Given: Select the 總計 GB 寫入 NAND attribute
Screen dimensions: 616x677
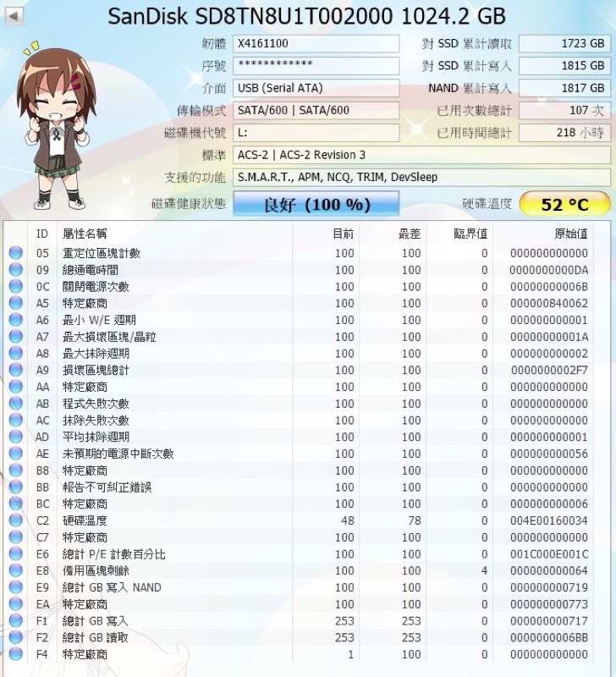Looking at the screenshot, I should pyautogui.click(x=112, y=587).
